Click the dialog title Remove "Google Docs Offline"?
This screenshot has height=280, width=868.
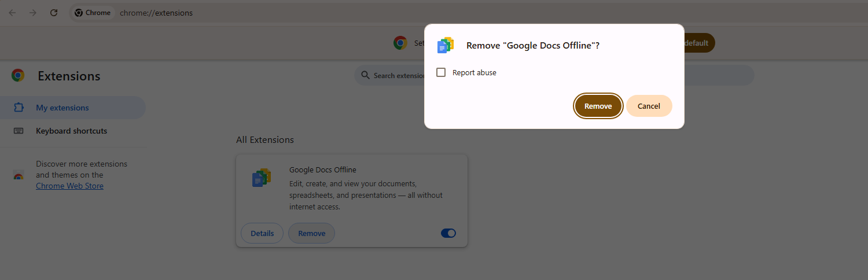pos(533,45)
